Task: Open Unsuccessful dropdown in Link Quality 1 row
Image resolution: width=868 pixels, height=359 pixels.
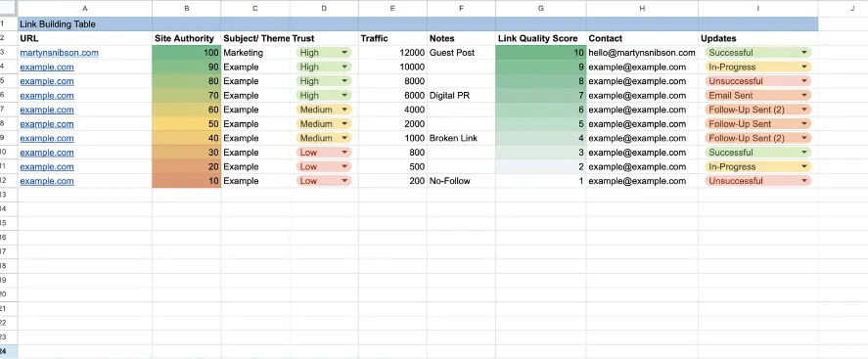Action: pos(757,181)
